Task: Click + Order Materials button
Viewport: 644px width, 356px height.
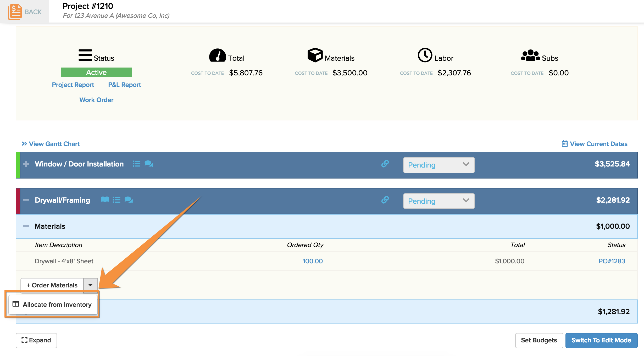Action: [x=52, y=285]
